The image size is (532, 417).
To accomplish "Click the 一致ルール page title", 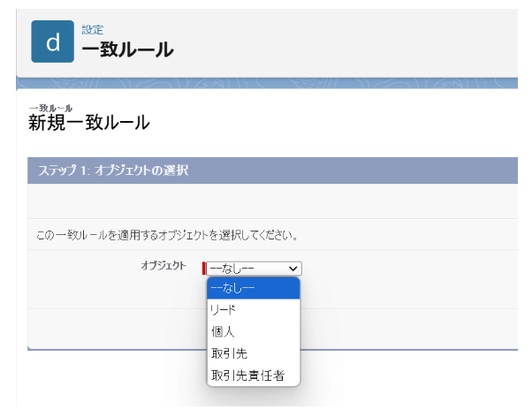I will (127, 50).
